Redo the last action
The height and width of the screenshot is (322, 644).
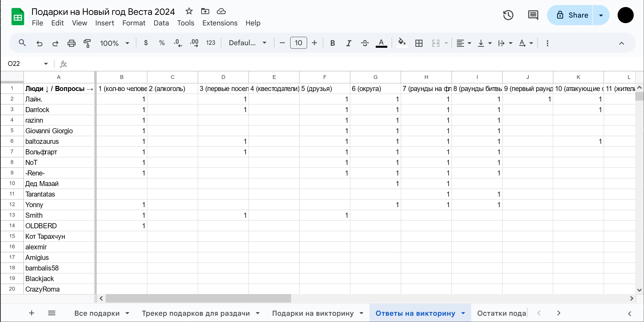pyautogui.click(x=55, y=43)
